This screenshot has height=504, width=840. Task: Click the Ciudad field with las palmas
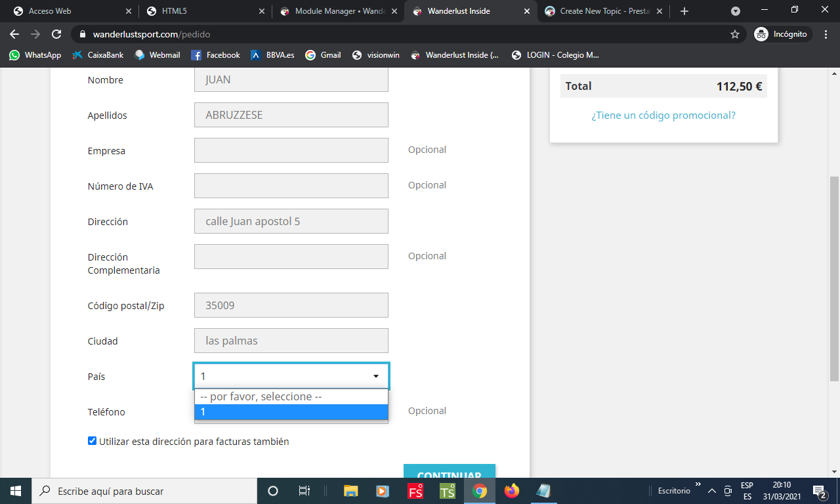click(x=291, y=341)
